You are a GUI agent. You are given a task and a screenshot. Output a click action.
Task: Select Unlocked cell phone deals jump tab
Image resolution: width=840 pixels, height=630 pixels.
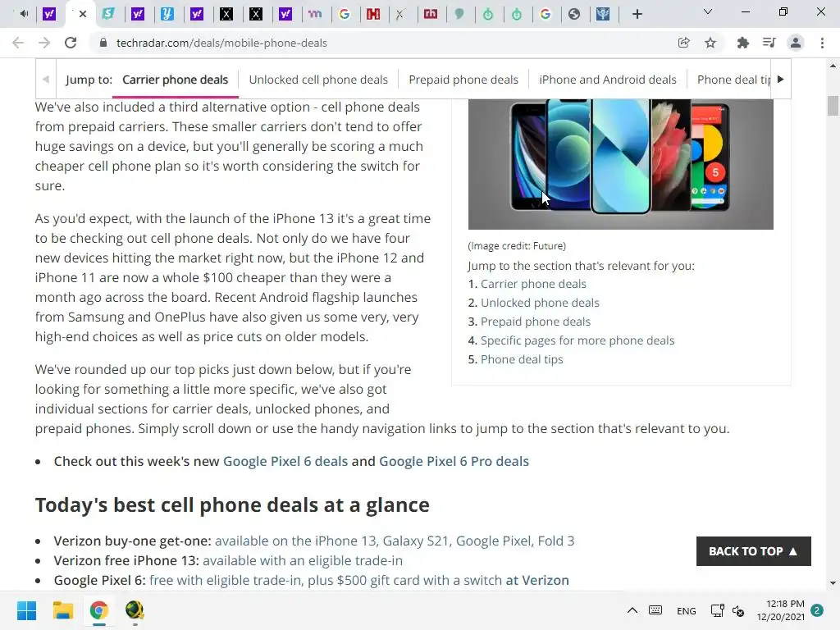tap(318, 80)
